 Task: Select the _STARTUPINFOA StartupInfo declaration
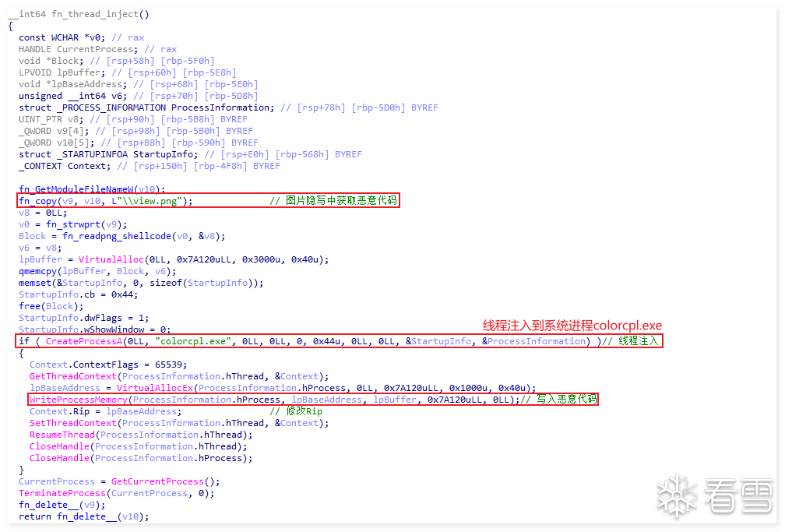coord(108,154)
